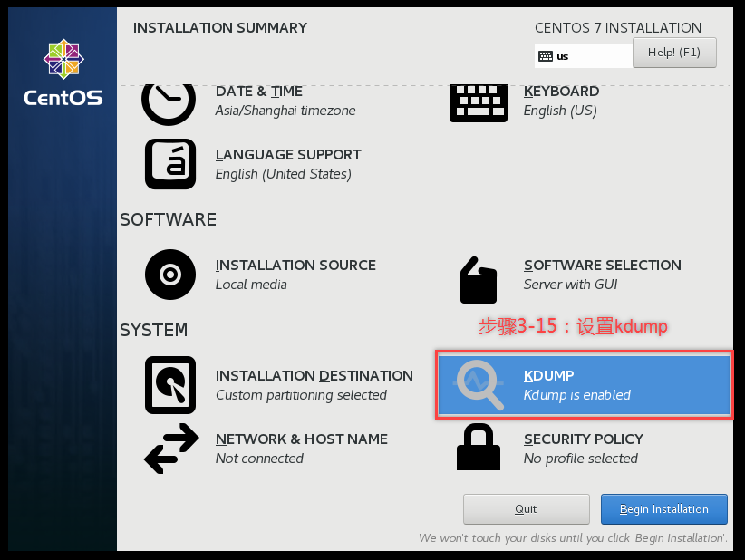Viewport: 745px width, 560px height.
Task: Click the Network & Host Name arrows icon
Action: (171, 449)
